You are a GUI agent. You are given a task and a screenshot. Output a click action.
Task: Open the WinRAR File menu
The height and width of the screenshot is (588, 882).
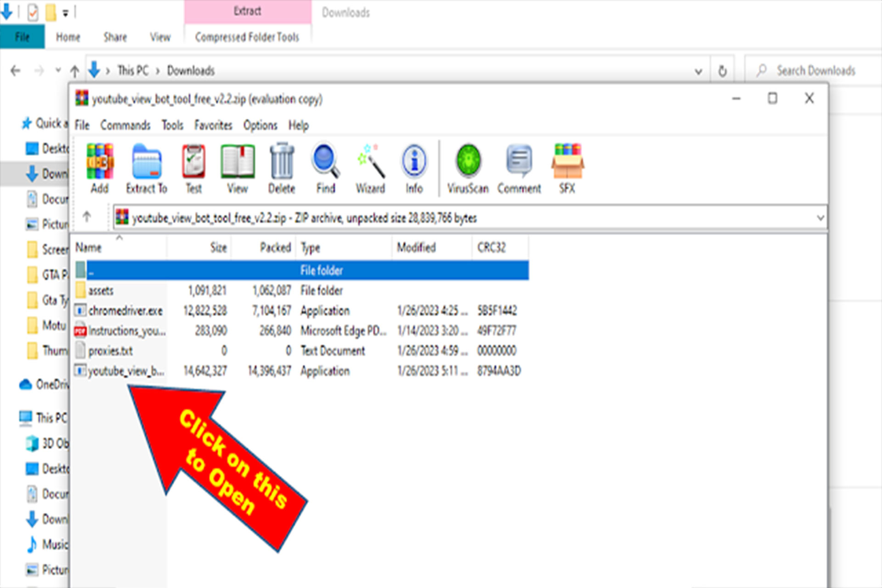tap(82, 125)
